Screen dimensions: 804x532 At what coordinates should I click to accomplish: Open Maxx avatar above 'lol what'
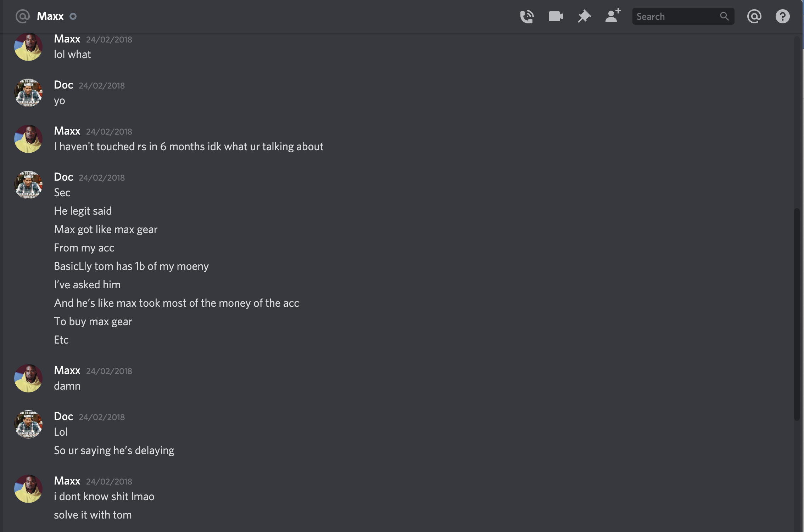coord(28,47)
